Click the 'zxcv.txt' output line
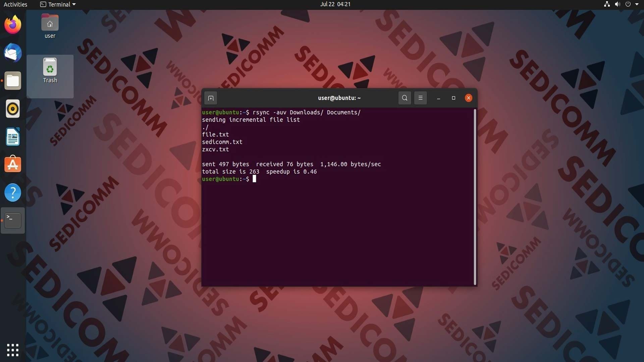 [x=215, y=149]
